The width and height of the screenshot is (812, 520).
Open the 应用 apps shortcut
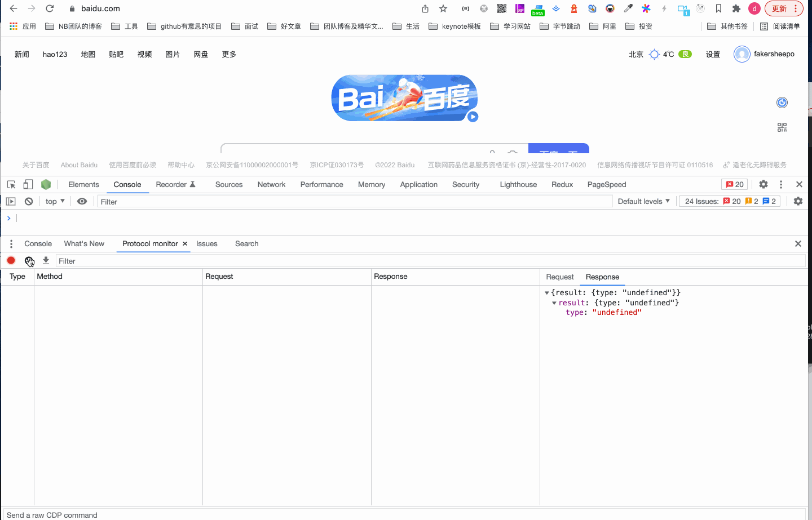23,26
